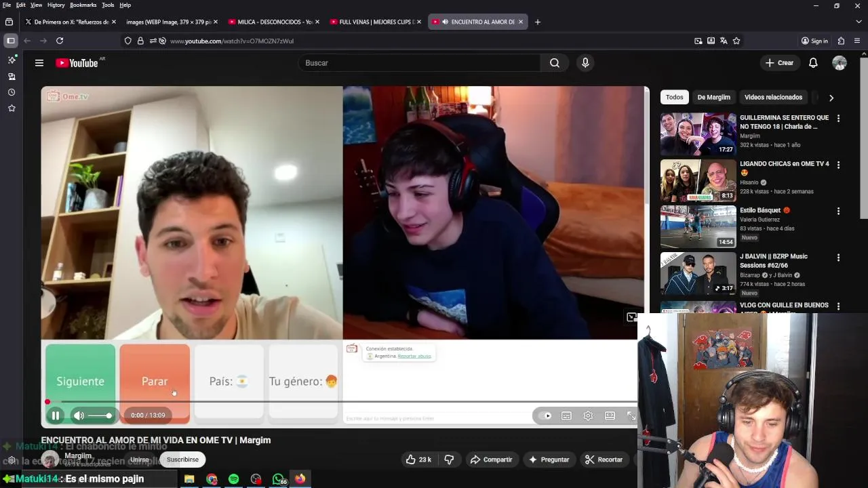Image resolution: width=868 pixels, height=488 pixels.
Task: Adjust the volume slider in player
Action: (x=100, y=415)
